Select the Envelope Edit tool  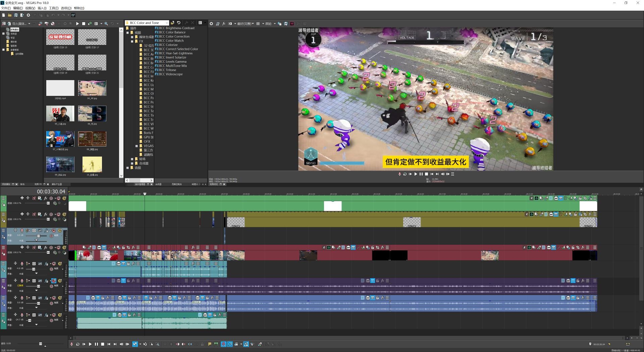pos(145,344)
